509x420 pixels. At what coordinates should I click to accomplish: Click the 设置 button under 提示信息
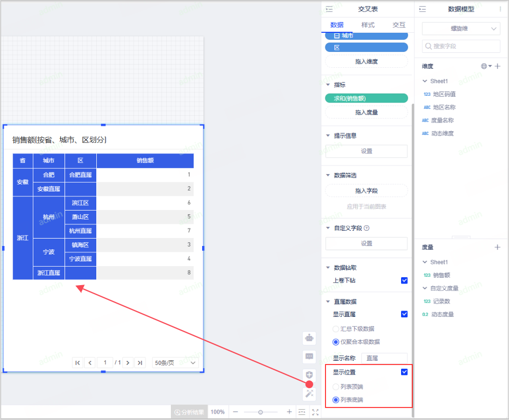coord(366,151)
